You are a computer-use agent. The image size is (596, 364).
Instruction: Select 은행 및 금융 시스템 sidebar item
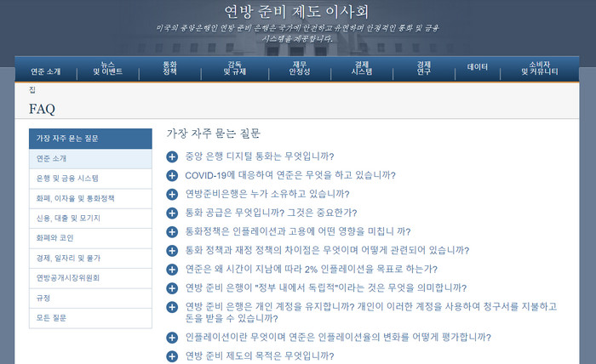coord(90,179)
